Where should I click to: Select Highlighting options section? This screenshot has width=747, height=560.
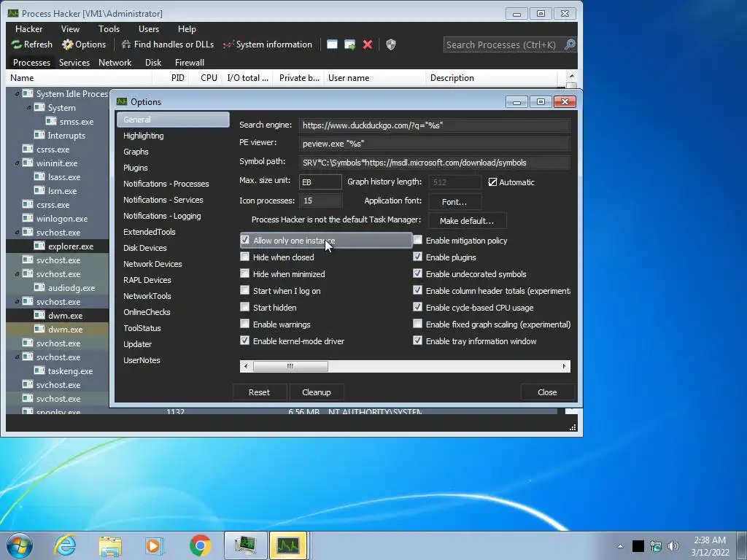(x=173, y=136)
